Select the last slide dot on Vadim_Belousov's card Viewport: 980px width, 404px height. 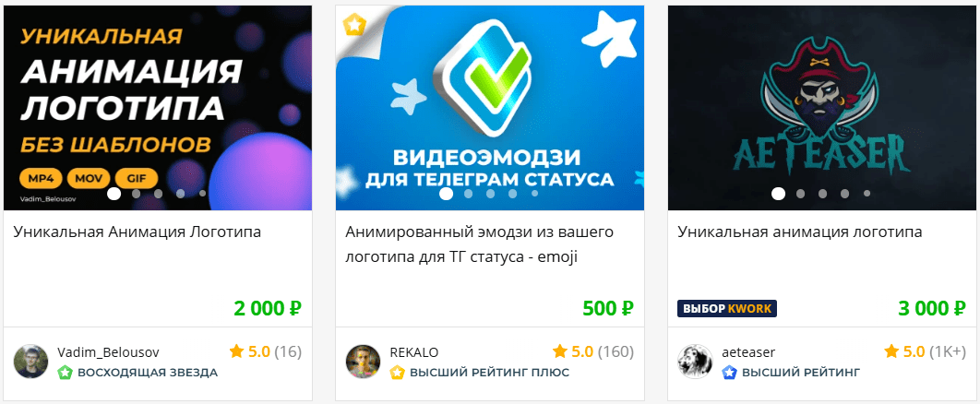tap(202, 194)
